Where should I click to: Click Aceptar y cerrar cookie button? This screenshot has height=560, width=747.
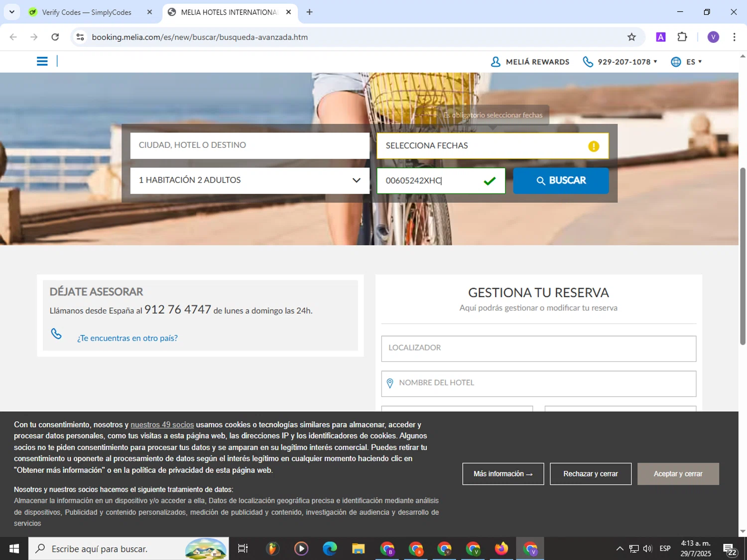[678, 474]
